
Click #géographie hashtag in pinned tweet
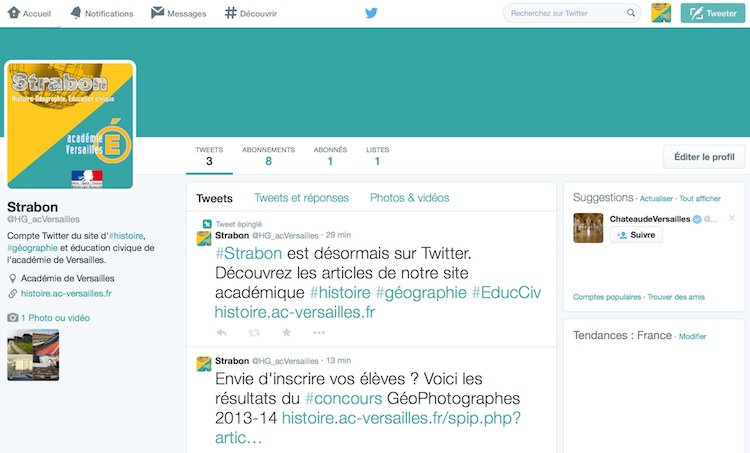(421, 292)
